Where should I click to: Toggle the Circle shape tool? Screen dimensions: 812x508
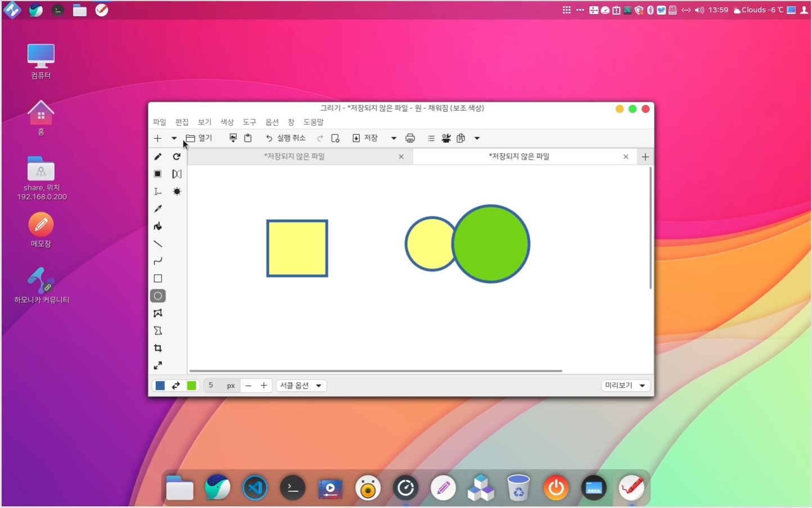(158, 296)
